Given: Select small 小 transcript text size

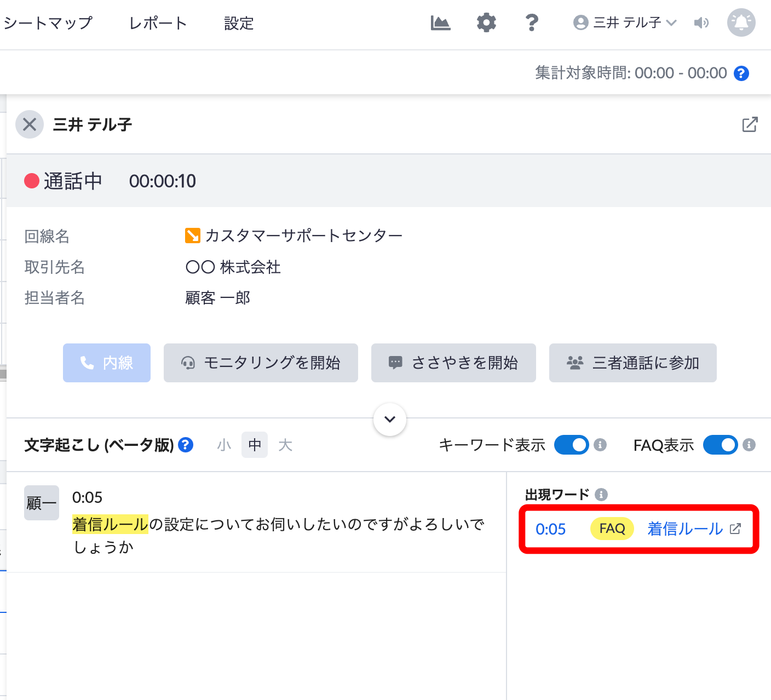Looking at the screenshot, I should point(224,445).
